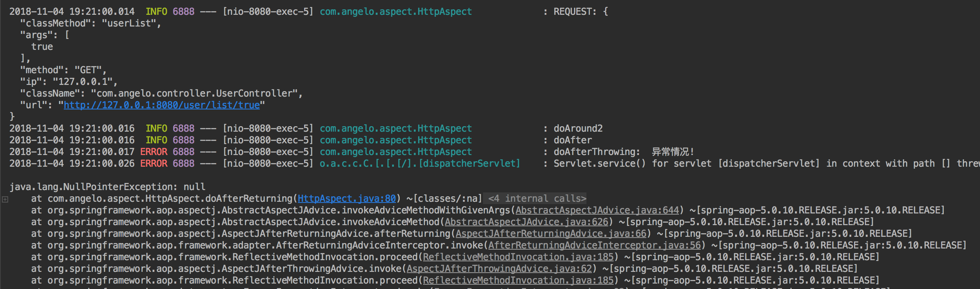The image size is (980, 289).
Task: Click the last ReflectiveMethodInvocation.java:185 link in the trace
Action: click(x=518, y=280)
